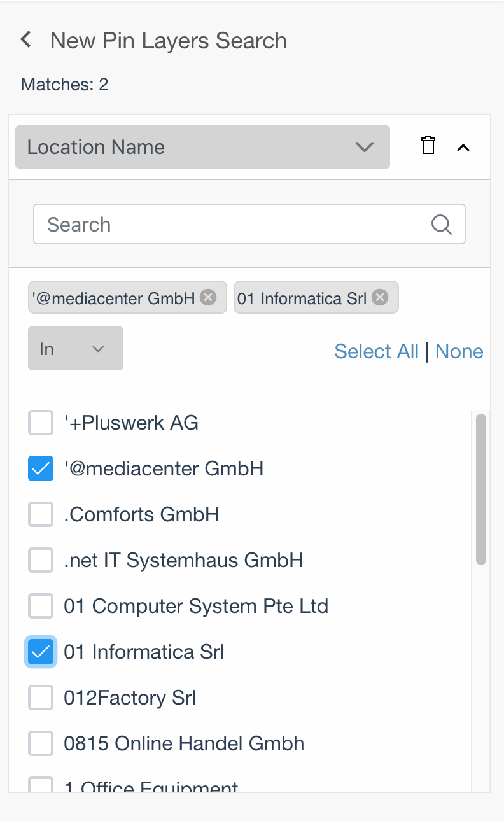Image resolution: width=504 pixels, height=821 pixels.
Task: Select the 012Factory Srl checkbox
Action: 41,698
